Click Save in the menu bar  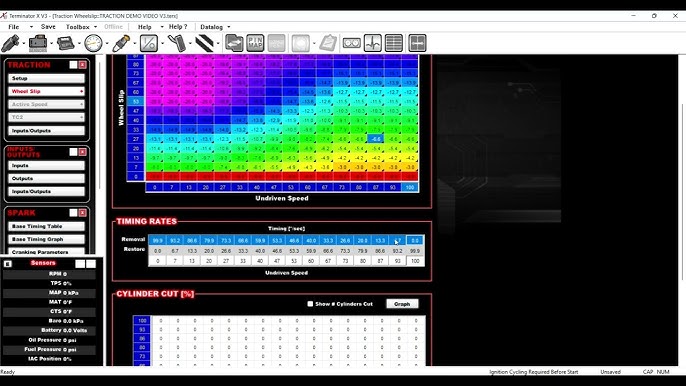[48, 27]
